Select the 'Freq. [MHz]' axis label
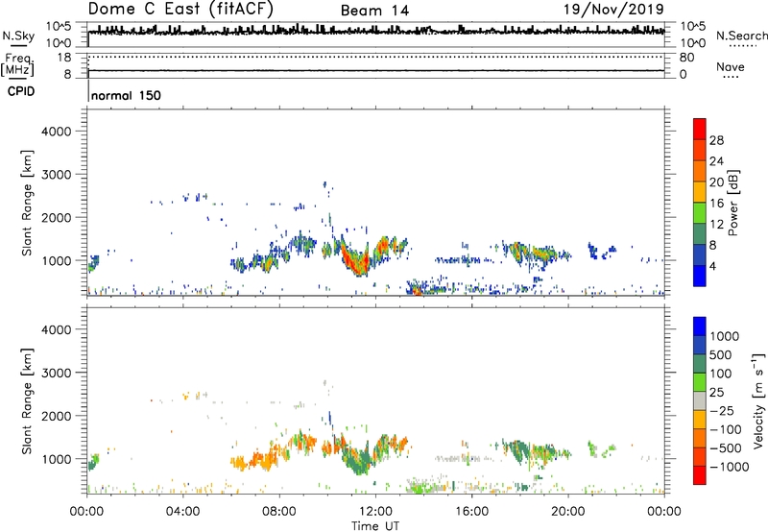This screenshot has height=532, width=768. [x=18, y=65]
